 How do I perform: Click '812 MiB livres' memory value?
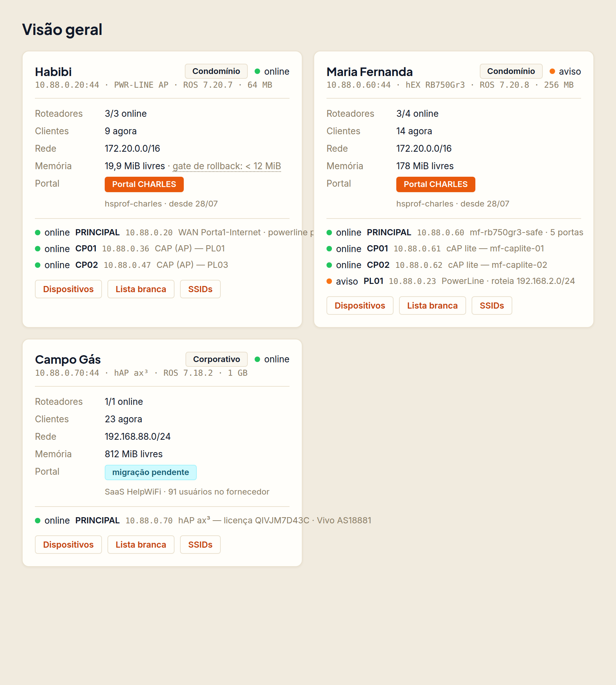point(133,454)
